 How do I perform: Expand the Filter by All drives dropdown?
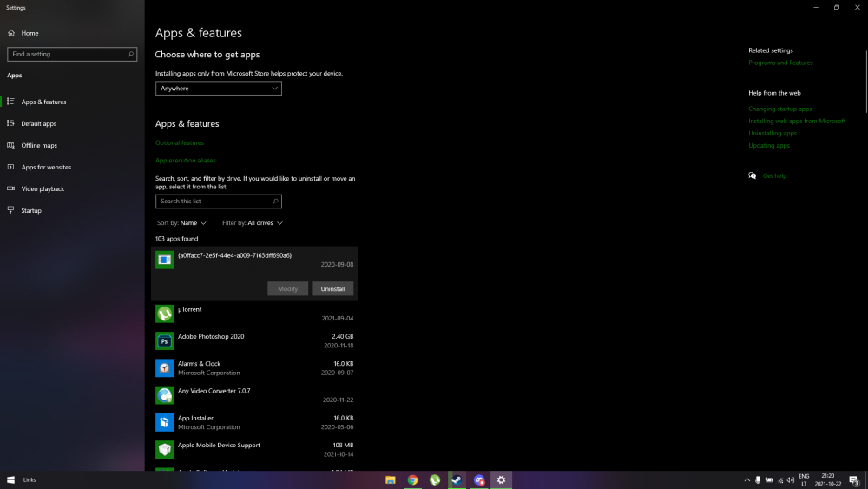pyautogui.click(x=253, y=223)
